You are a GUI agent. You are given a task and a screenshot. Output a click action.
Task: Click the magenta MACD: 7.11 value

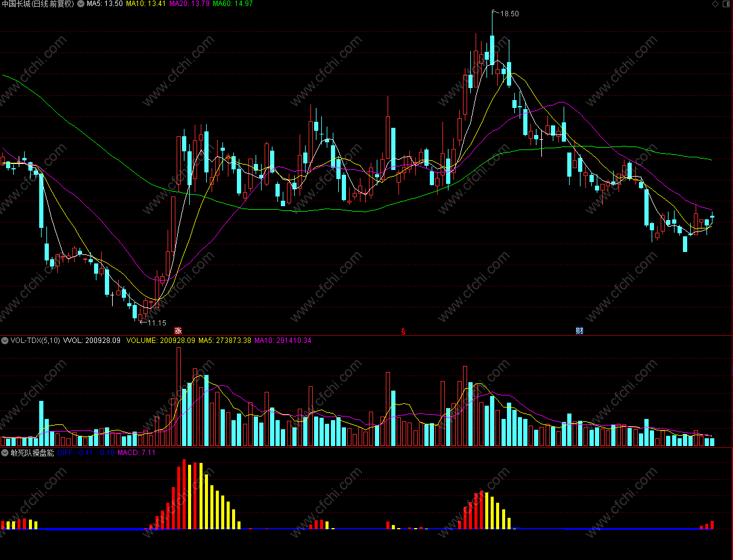click(x=136, y=453)
